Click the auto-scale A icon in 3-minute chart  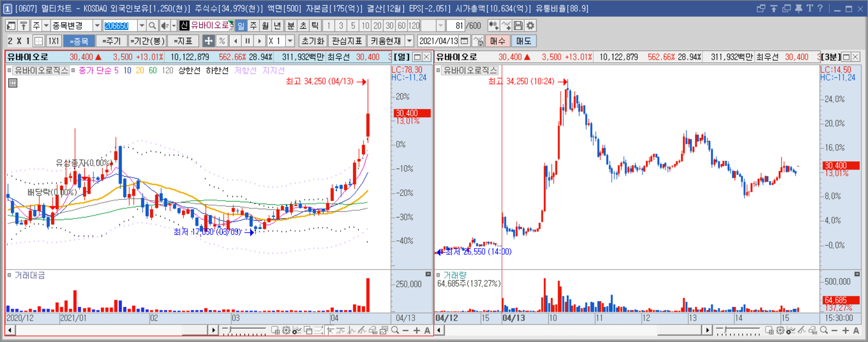click(856, 331)
